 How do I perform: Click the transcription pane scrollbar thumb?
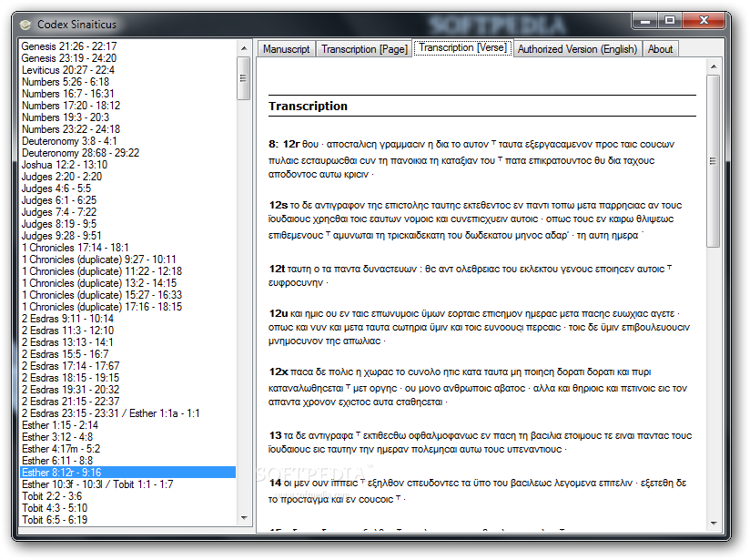point(714,161)
